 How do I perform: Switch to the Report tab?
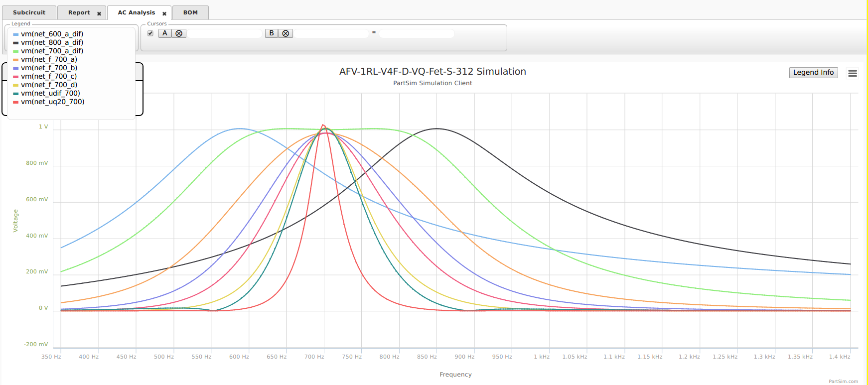pyautogui.click(x=79, y=12)
